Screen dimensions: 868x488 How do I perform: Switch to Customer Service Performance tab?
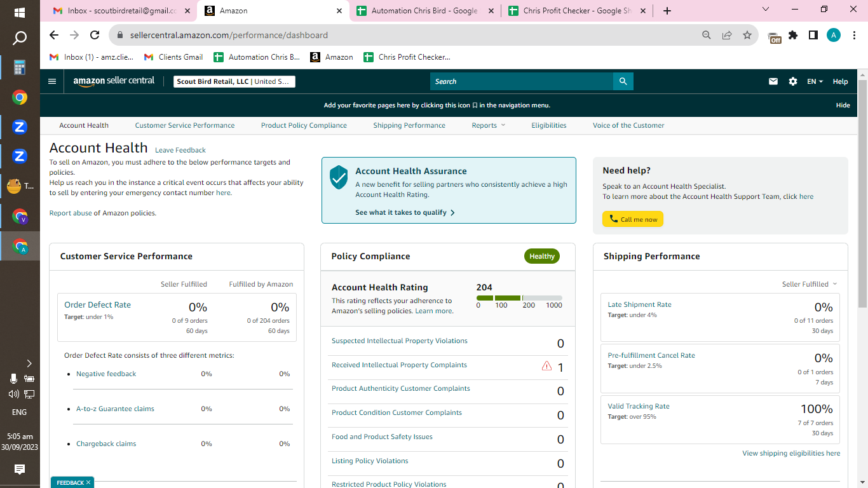pyautogui.click(x=185, y=125)
